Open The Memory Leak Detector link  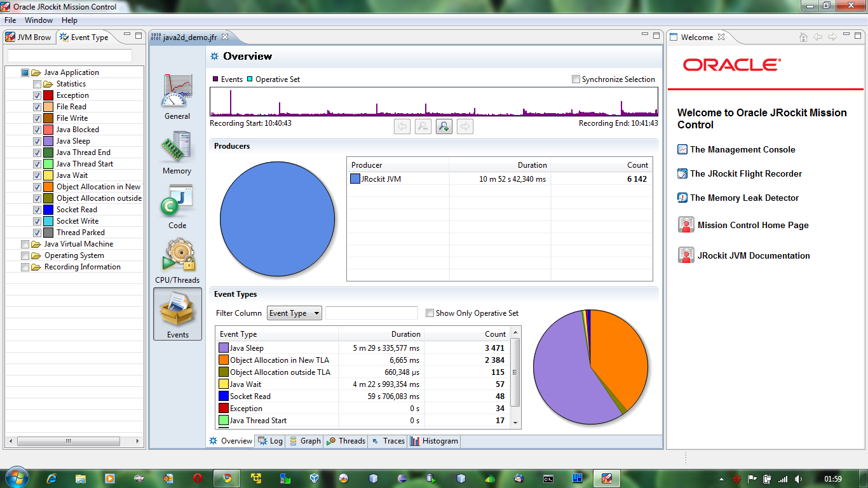pos(744,198)
